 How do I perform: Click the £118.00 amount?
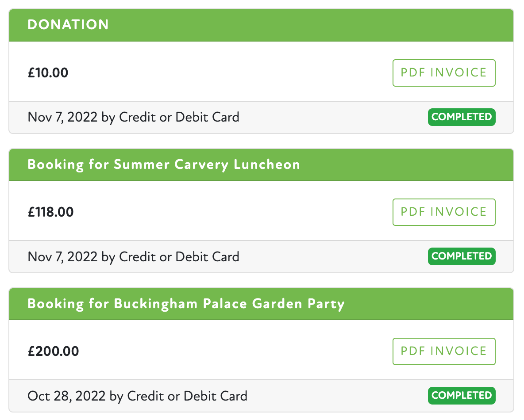(50, 212)
